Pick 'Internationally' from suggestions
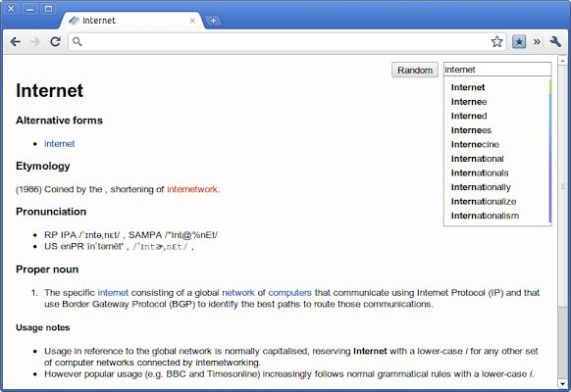 [x=497, y=187]
